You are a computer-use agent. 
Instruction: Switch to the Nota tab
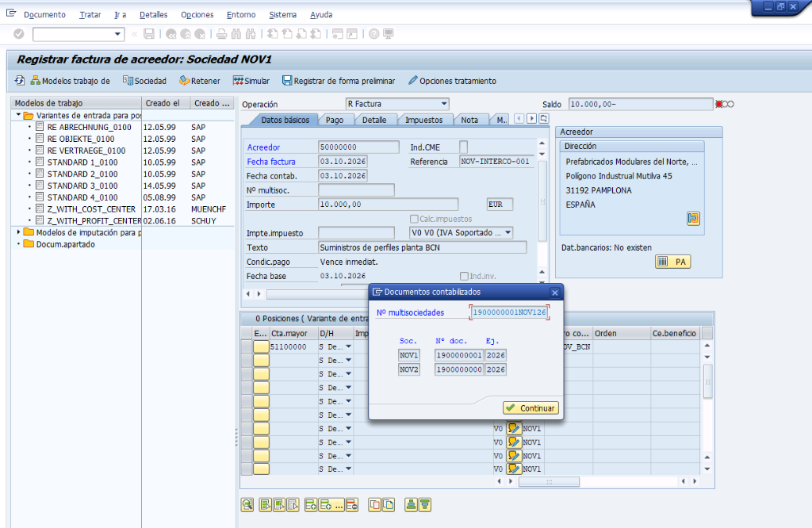click(469, 120)
